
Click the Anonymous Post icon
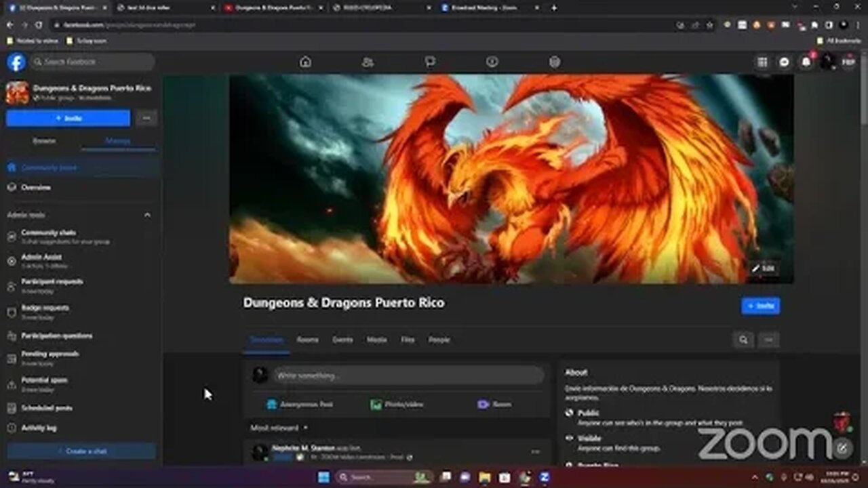272,404
